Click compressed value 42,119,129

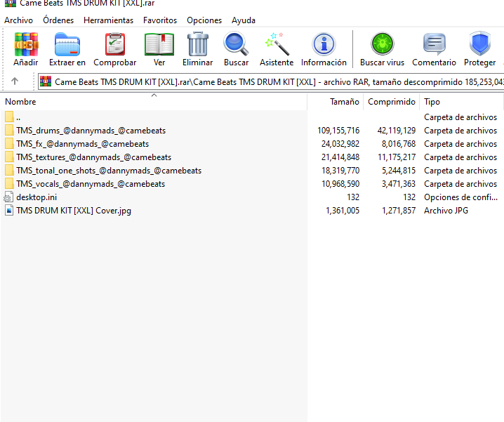point(397,131)
